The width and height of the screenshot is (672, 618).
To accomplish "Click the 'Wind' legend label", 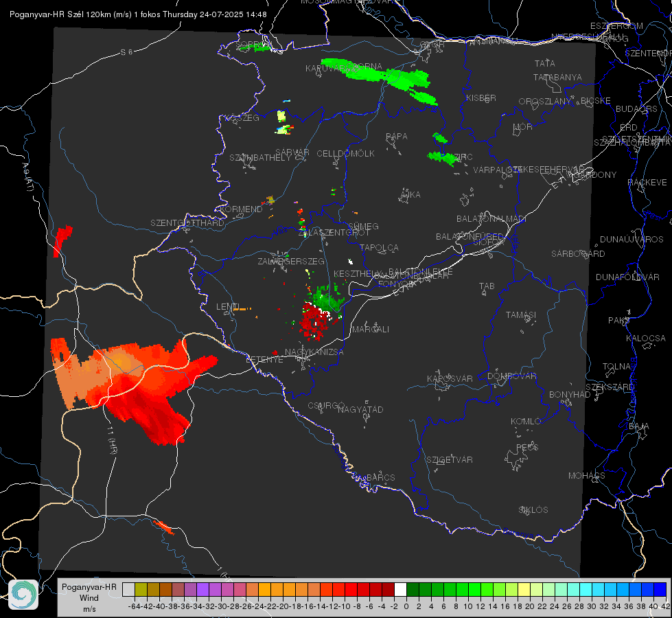I will [89, 598].
